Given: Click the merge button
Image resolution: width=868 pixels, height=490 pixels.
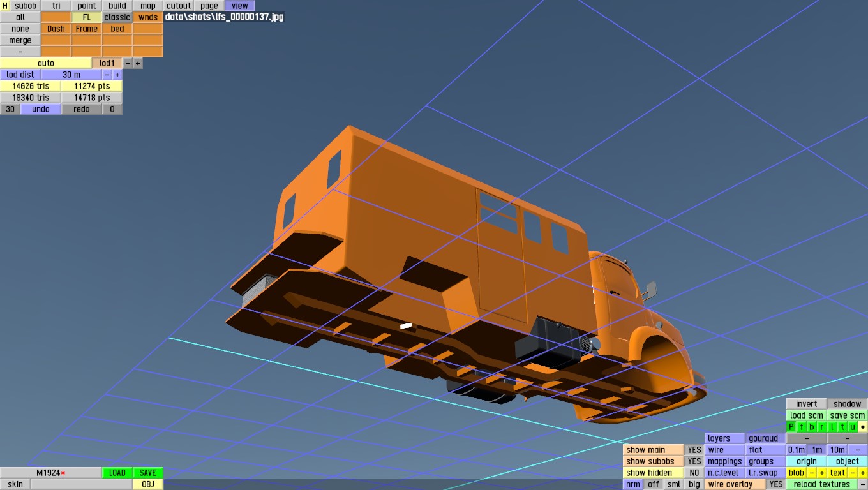Looking at the screenshot, I should (x=20, y=40).
